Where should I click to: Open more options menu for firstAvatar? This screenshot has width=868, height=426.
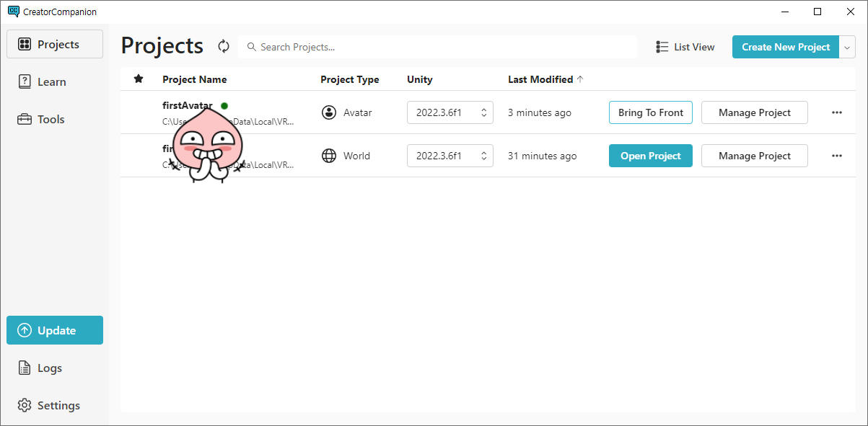[x=837, y=112]
